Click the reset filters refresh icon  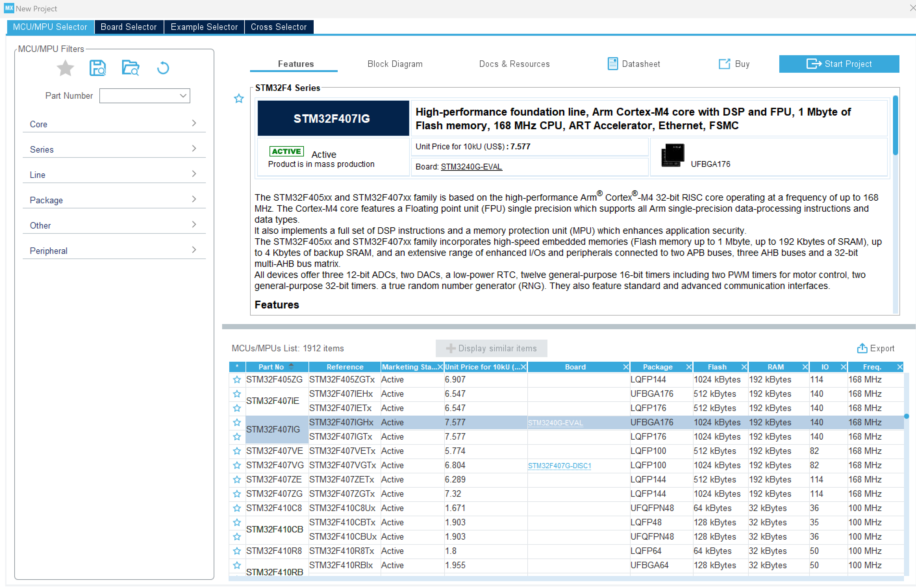point(163,68)
